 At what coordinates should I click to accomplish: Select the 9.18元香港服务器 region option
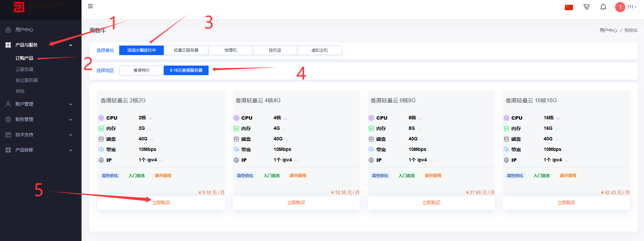pos(186,70)
